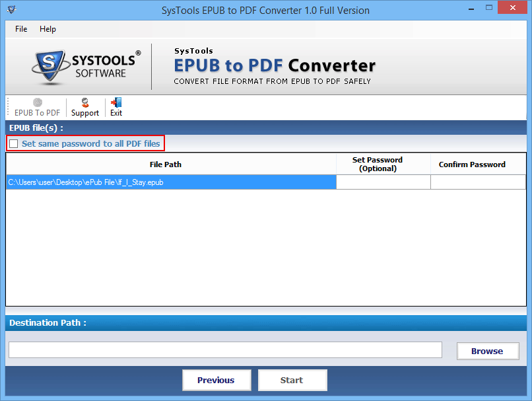Click the SysTools Software shield logo

[x=50, y=66]
